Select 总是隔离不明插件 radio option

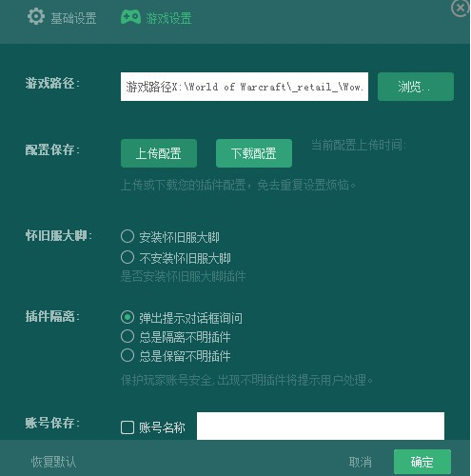[128, 336]
